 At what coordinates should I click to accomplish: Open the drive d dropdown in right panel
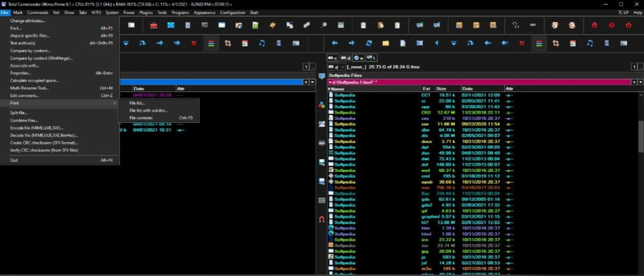tap(337, 66)
